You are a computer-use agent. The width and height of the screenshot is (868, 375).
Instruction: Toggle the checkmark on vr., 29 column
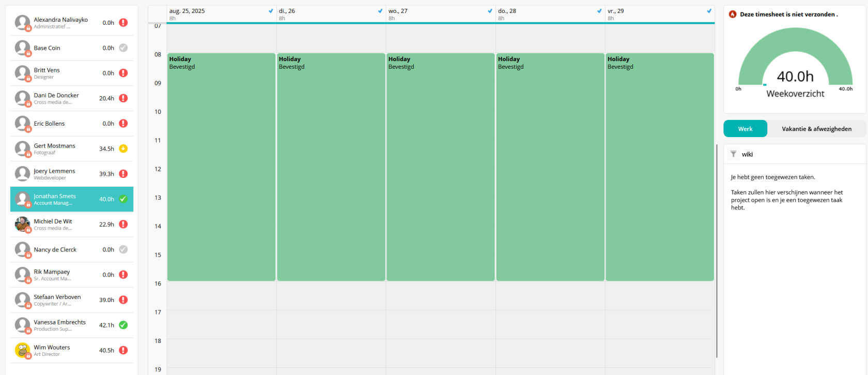[709, 11]
